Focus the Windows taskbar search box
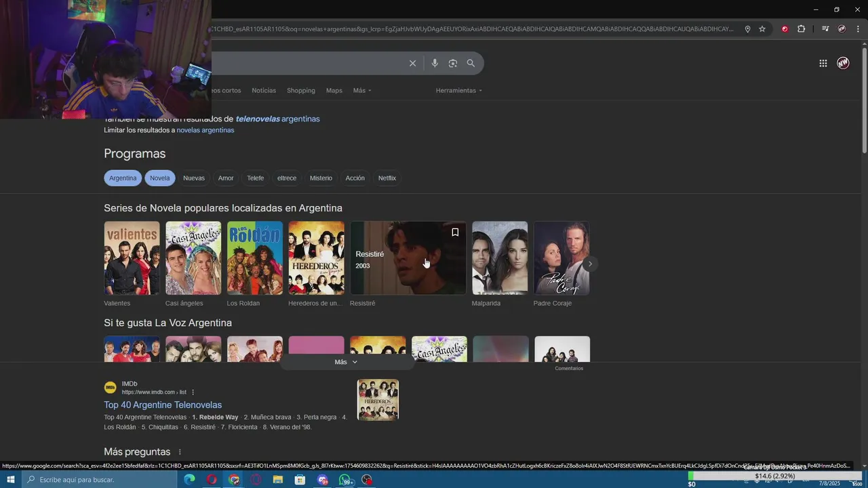 (x=99, y=480)
